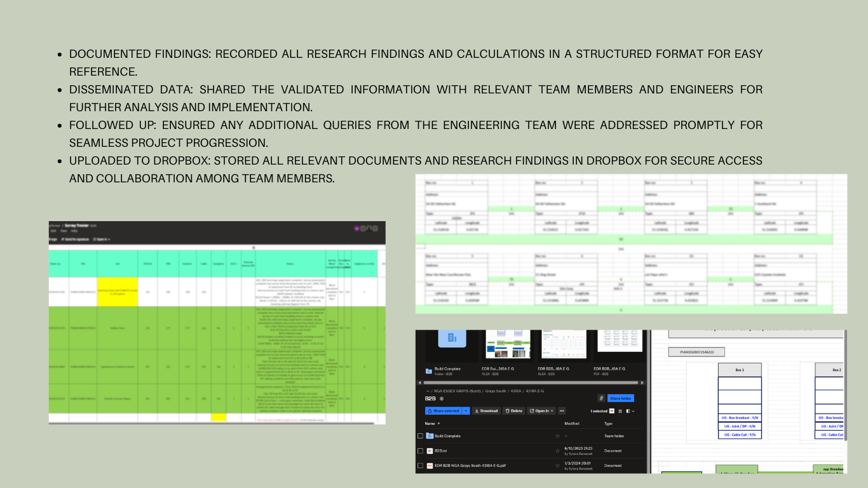Click Box 1's UG - Joint / DP - Y/N cell

click(740, 426)
